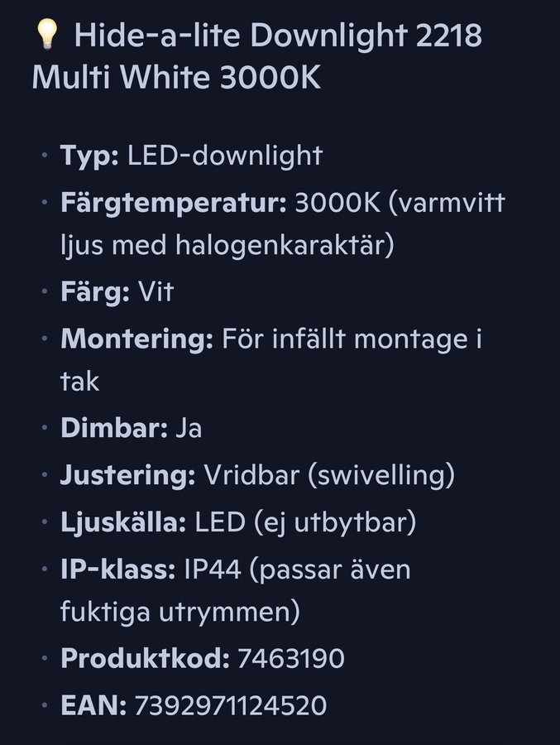Click the Typ: LED-downlight line
The image size is (560, 745).
[191, 156]
